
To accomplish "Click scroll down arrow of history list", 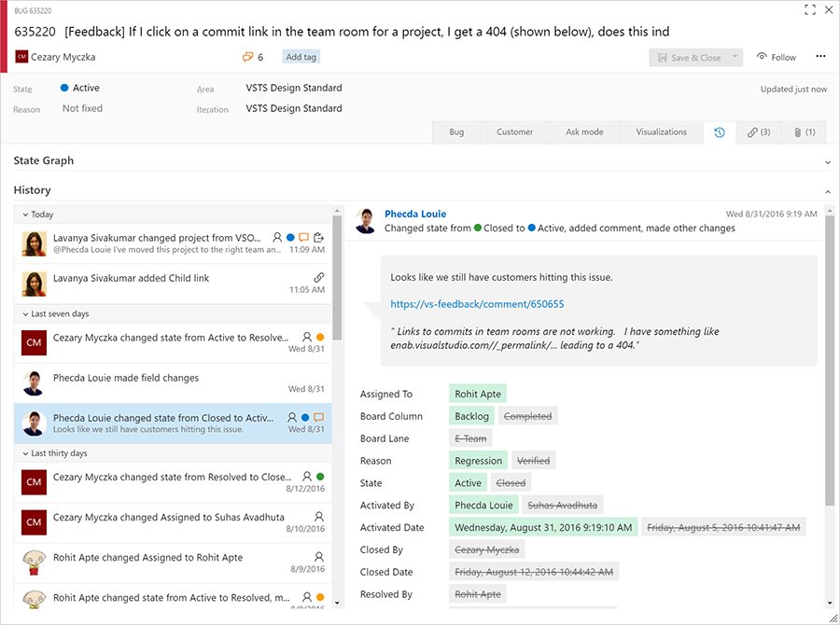I will point(337,603).
